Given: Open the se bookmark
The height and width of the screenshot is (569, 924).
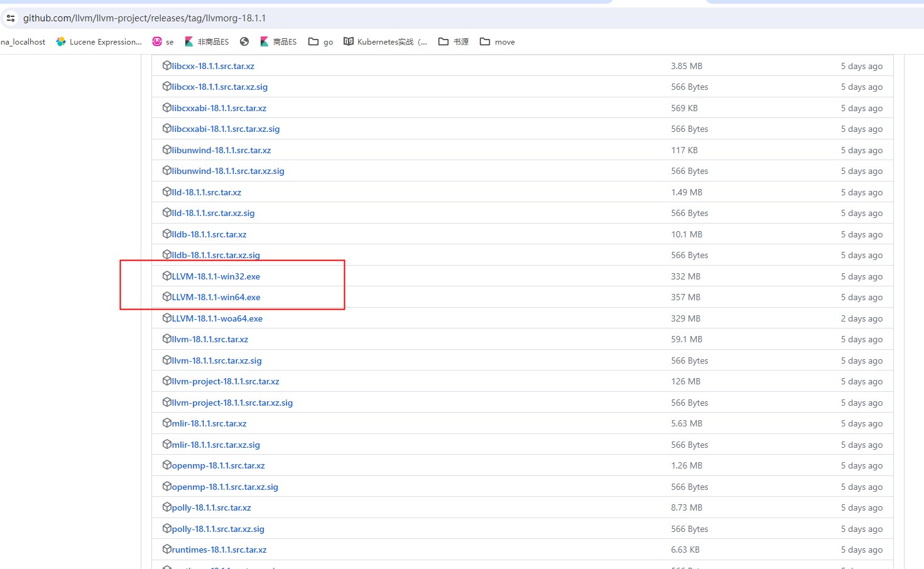Looking at the screenshot, I should coord(163,41).
